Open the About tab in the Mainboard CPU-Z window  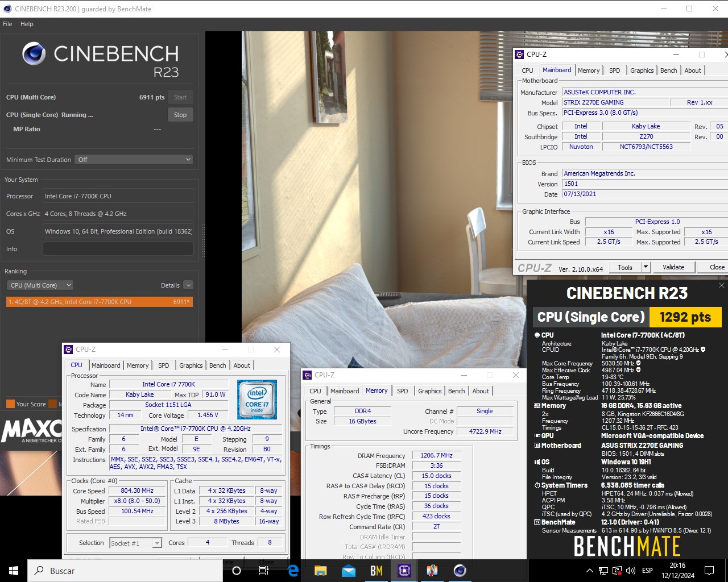(x=693, y=70)
